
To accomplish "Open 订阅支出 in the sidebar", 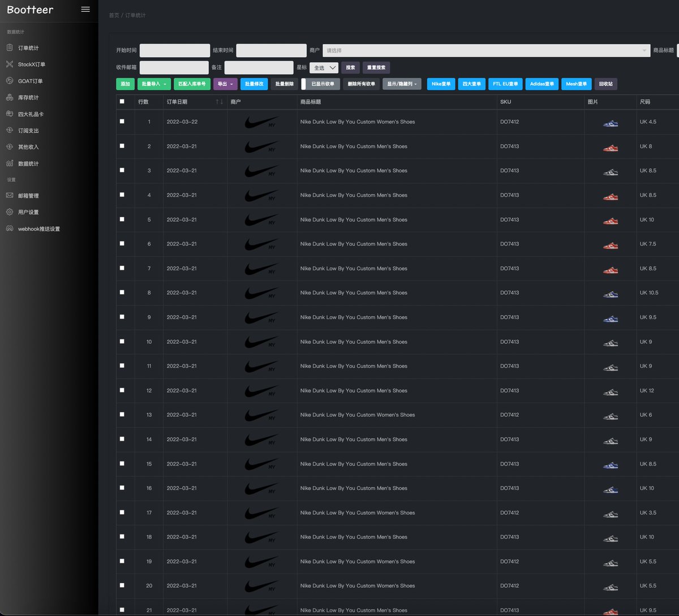I will click(28, 131).
